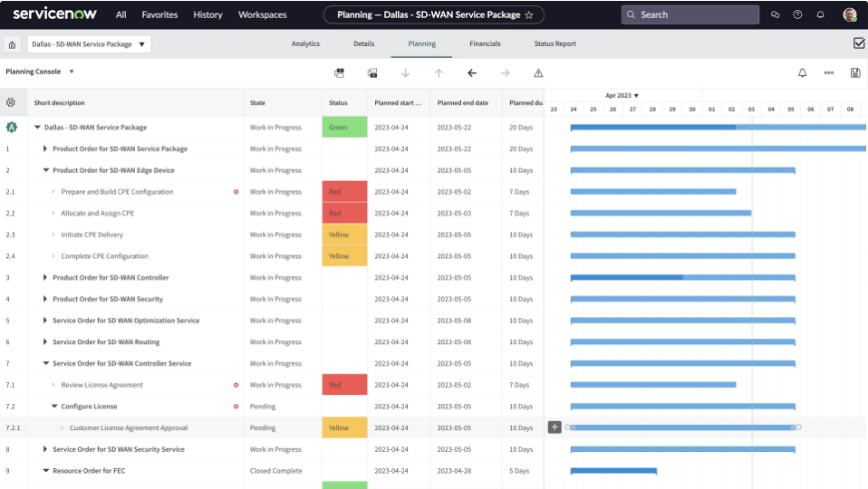Expand Product Order for SD-WAN Security
Image resolution: width=868 pixels, height=489 pixels.
(44, 299)
